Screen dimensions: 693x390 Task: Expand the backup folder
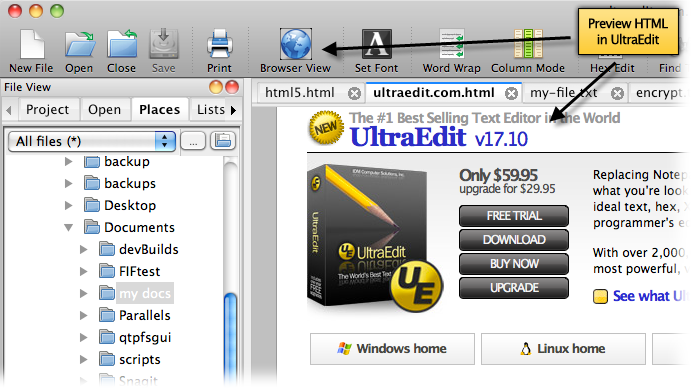69,161
